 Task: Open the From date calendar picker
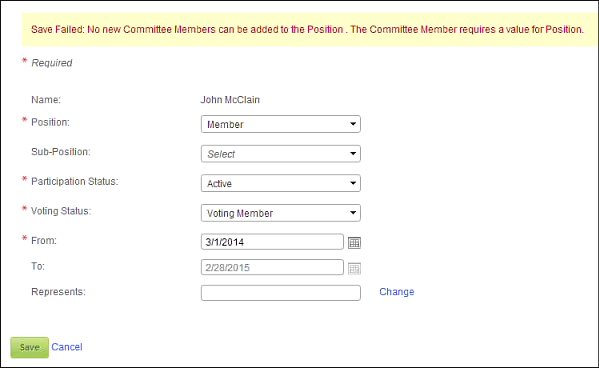tap(354, 243)
